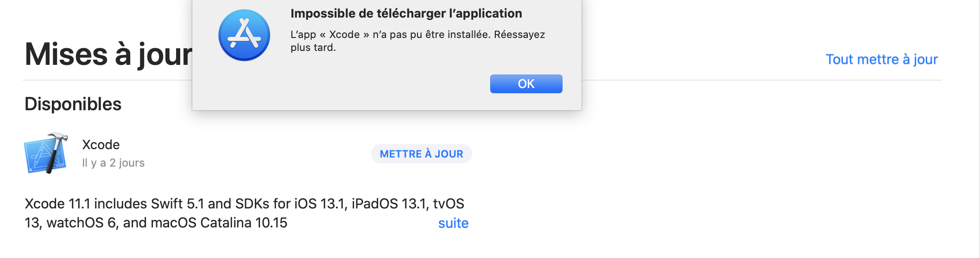Click the 'Impossible de télécharger l'application' dialog title

pyautogui.click(x=406, y=13)
